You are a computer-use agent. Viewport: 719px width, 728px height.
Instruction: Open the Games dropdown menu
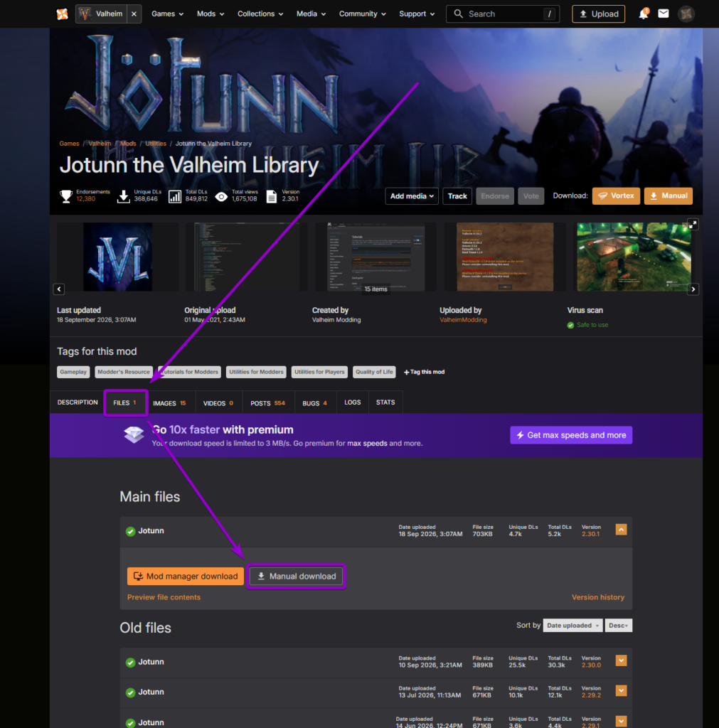click(x=167, y=14)
